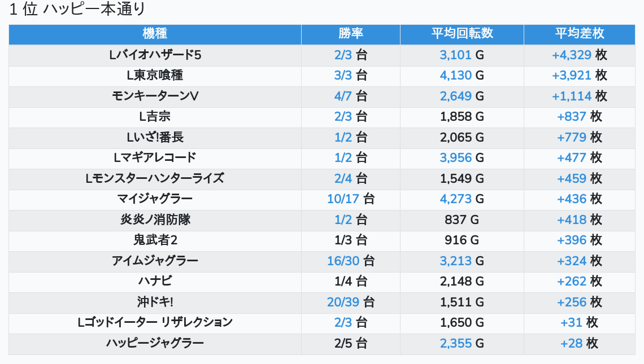Sort by the 平均差枚 column header
644x364 pixels.
pyautogui.click(x=580, y=34)
